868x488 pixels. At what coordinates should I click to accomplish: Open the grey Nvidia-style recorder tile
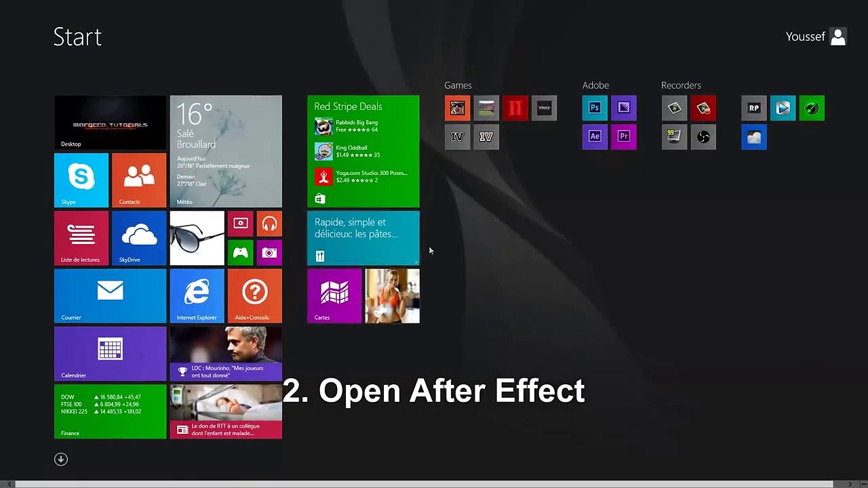[x=674, y=108]
